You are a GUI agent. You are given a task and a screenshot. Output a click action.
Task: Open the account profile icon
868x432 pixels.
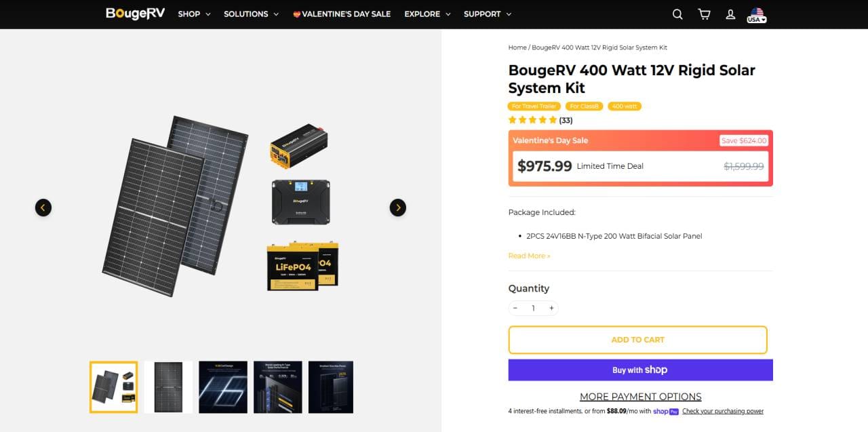(730, 14)
